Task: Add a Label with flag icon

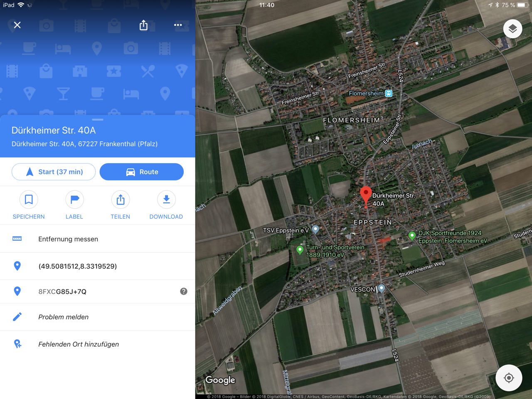Action: 74,200
